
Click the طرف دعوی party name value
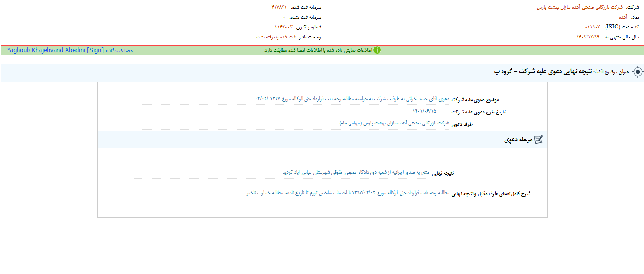394,123
